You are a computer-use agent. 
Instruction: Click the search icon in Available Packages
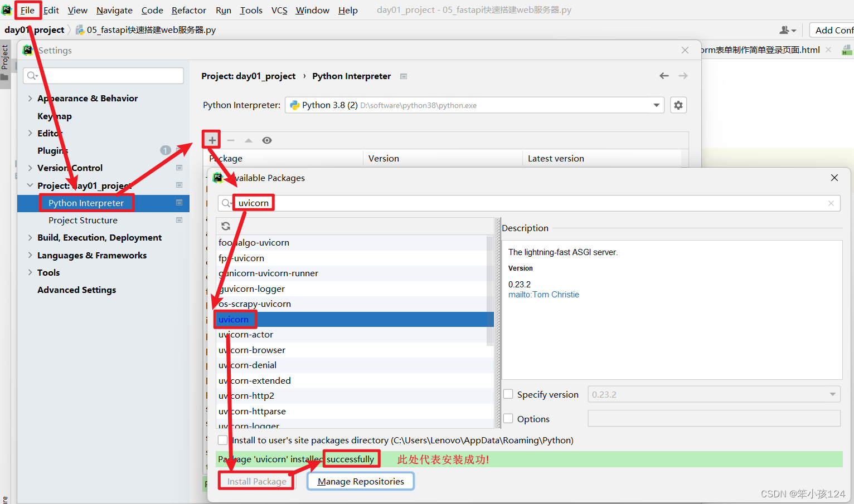pyautogui.click(x=226, y=203)
